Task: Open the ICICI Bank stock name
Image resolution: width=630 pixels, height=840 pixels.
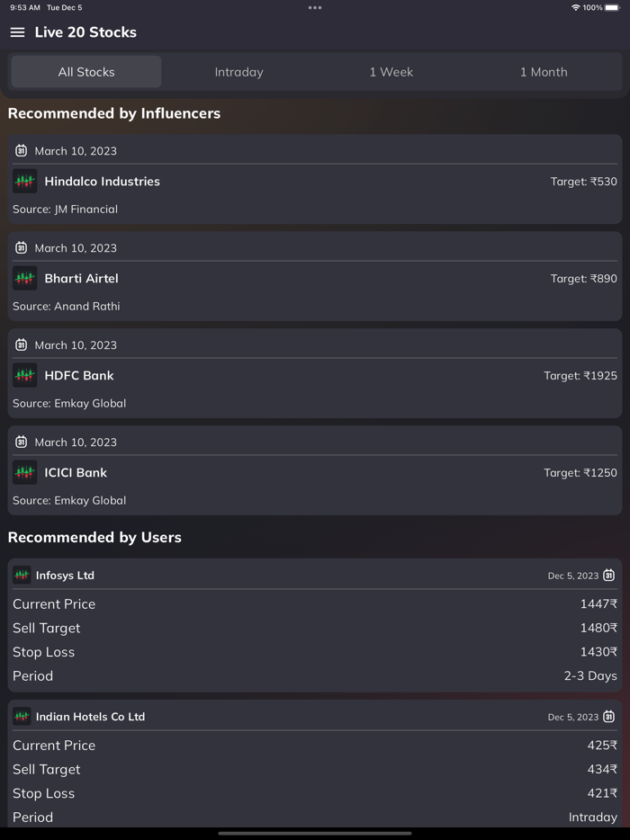Action: coord(76,473)
